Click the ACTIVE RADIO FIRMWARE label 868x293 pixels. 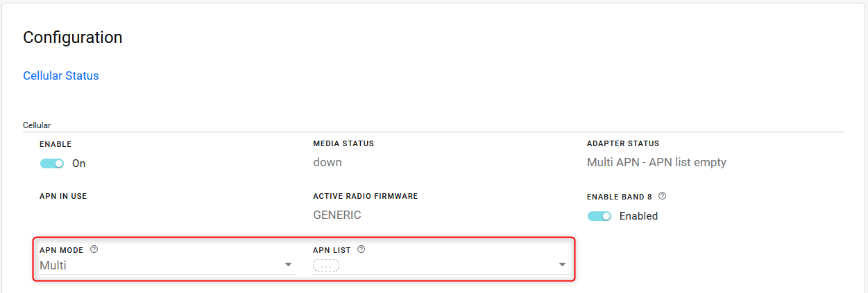(365, 197)
